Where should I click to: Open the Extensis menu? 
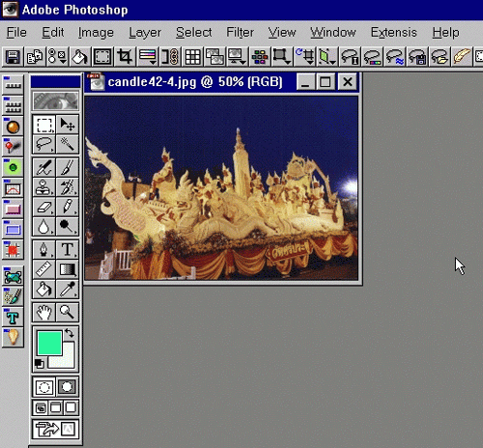tap(393, 33)
